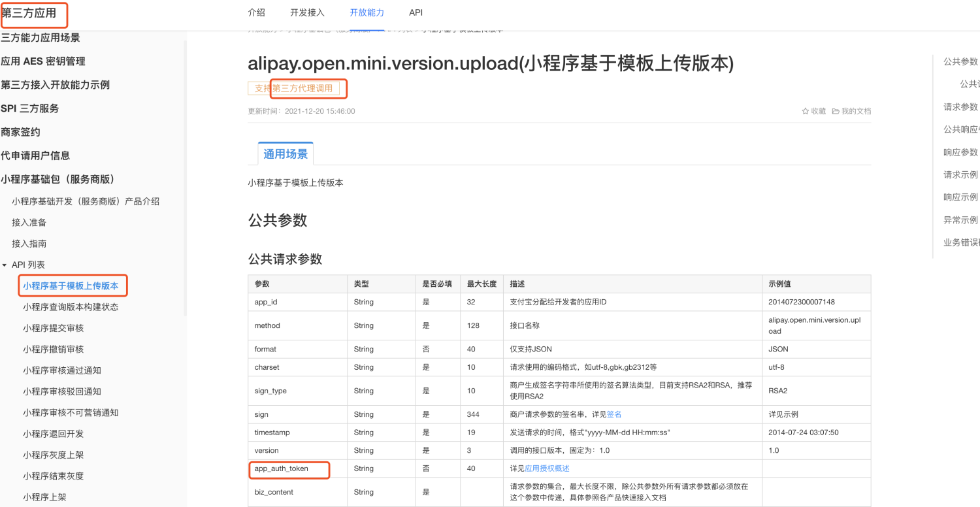Click the 是否必填 column header
Viewport: 980px width, 507px height.
coord(437,284)
